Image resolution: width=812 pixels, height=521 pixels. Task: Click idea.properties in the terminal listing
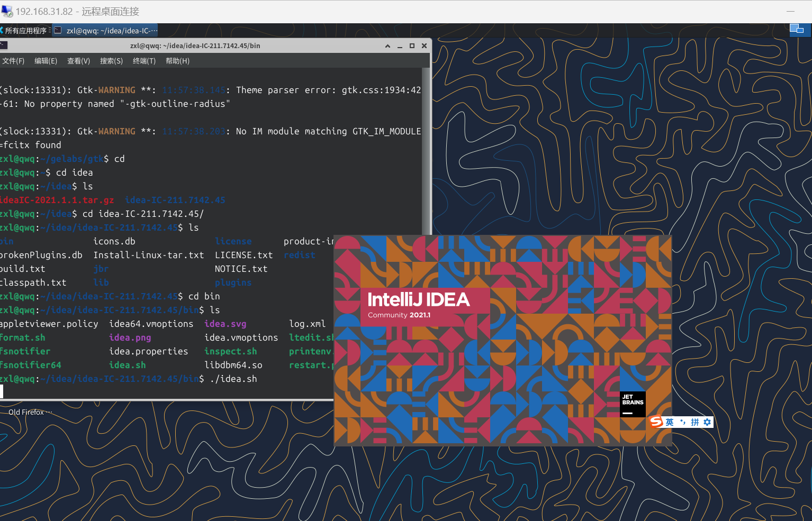pos(149,351)
